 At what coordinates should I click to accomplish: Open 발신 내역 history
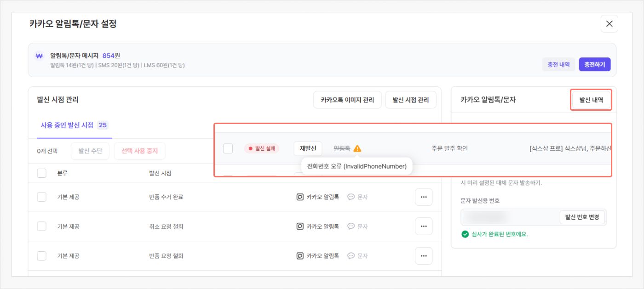591,100
